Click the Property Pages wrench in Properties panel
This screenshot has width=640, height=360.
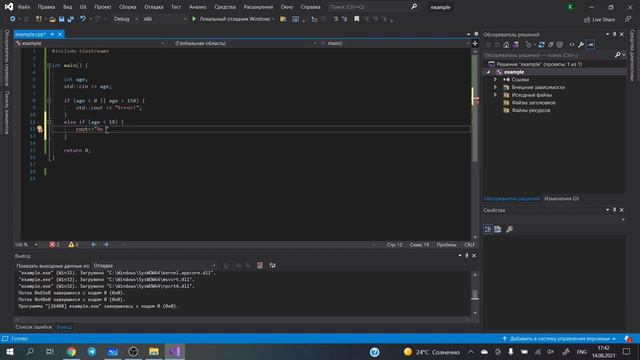tap(509, 229)
